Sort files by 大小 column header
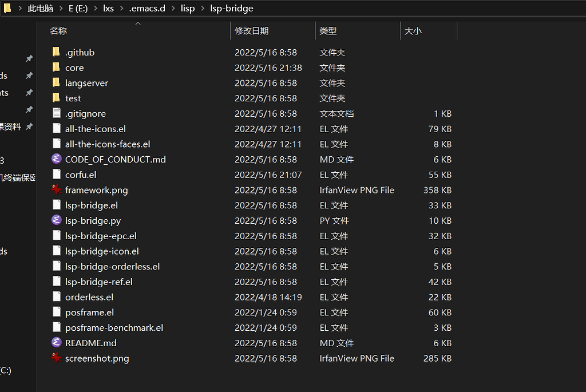 click(x=413, y=30)
